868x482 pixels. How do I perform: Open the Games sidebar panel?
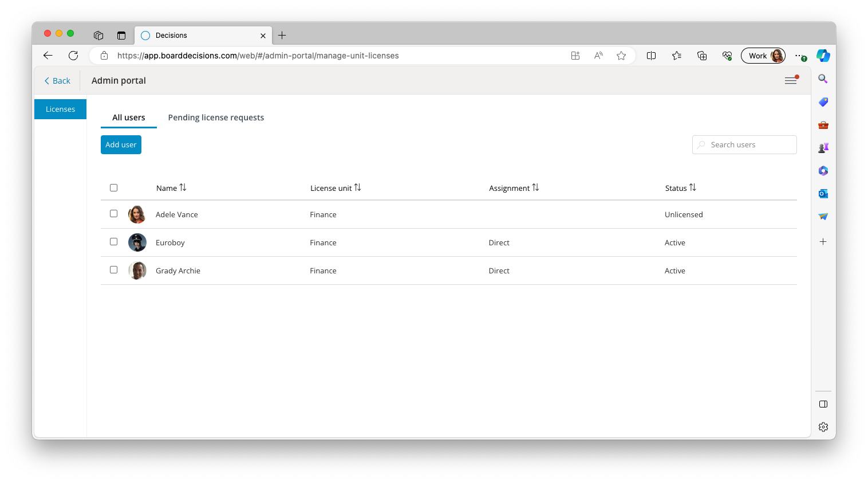coord(823,147)
